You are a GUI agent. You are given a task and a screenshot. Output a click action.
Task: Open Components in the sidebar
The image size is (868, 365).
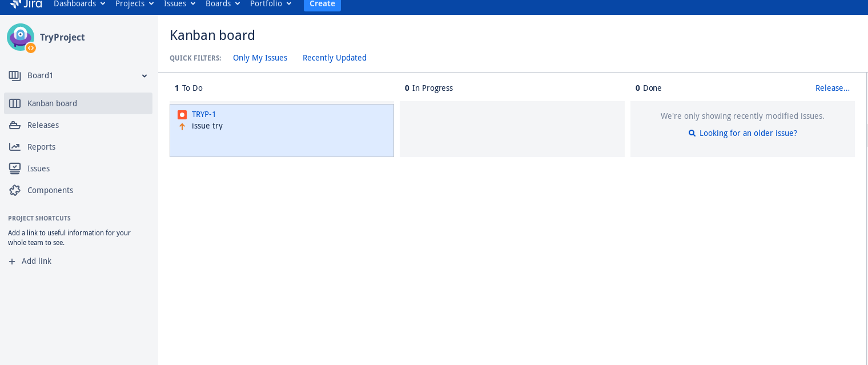(x=78, y=190)
